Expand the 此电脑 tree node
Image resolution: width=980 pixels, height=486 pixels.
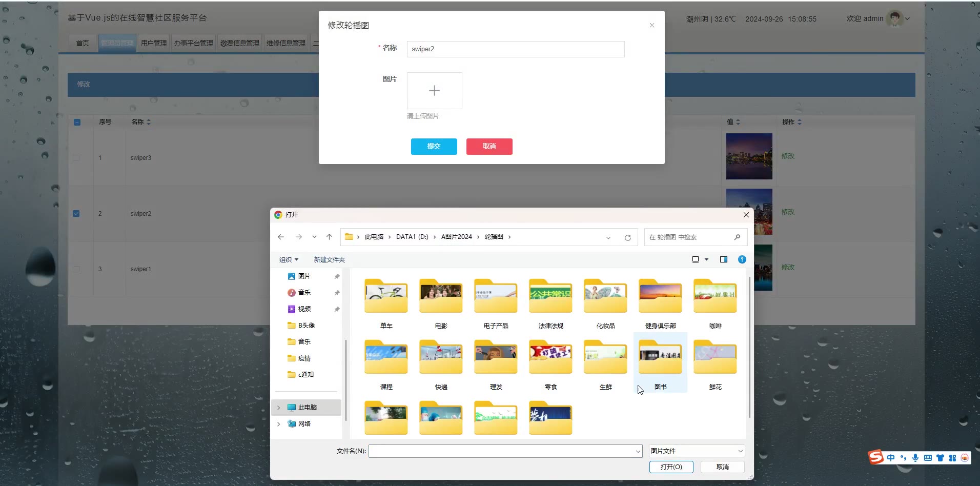click(x=279, y=408)
